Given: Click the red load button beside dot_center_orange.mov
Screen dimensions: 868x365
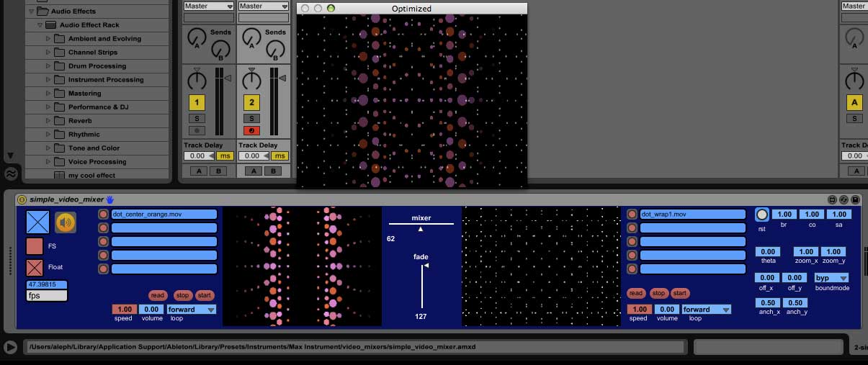Looking at the screenshot, I should click(x=103, y=215).
